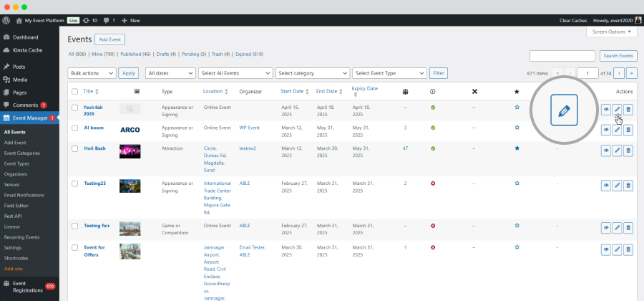This screenshot has width=644, height=301.
Task: Check the Testing fair row
Action: point(74,226)
